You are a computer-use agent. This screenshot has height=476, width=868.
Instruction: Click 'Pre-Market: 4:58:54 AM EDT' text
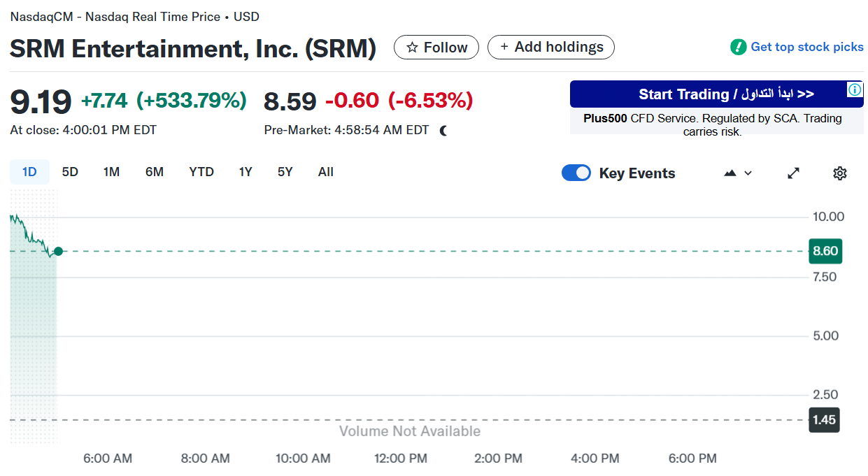click(346, 130)
